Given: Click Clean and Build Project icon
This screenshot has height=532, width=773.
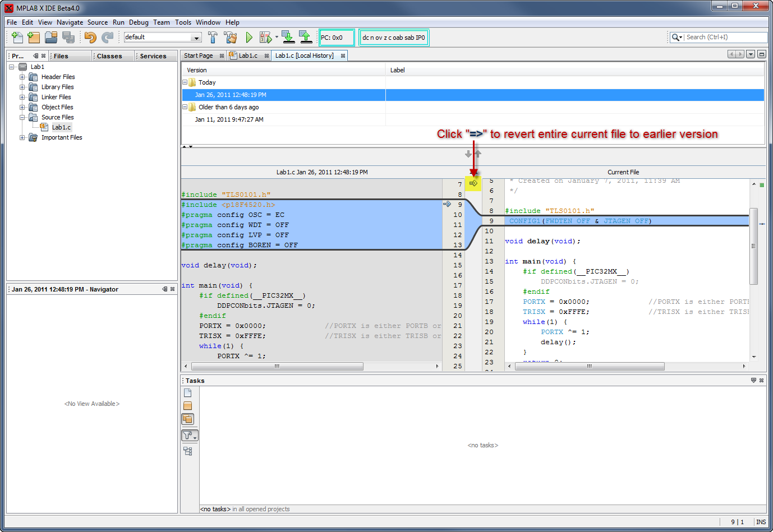Looking at the screenshot, I should [231, 38].
